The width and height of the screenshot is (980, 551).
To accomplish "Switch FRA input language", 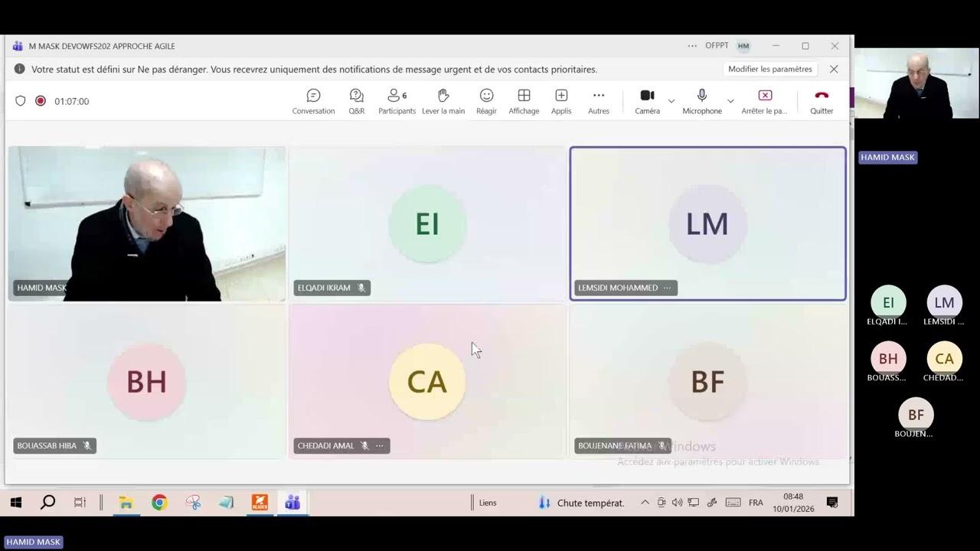I will tap(756, 503).
